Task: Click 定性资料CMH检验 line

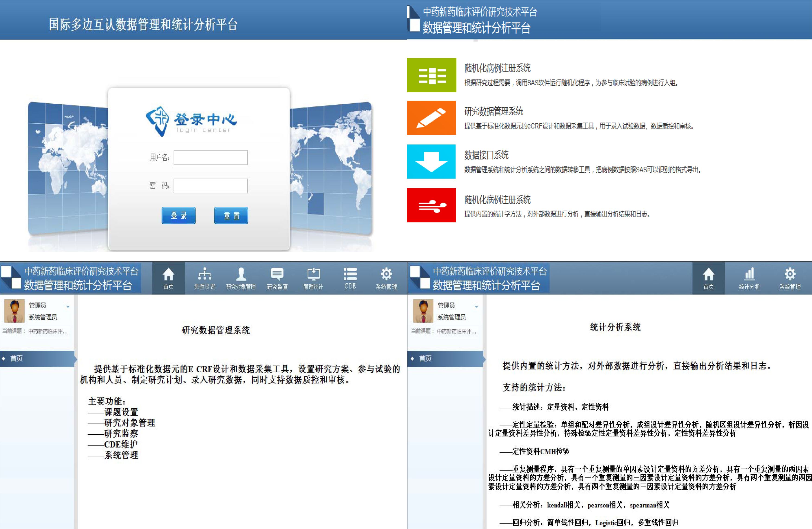Action: tap(535, 451)
